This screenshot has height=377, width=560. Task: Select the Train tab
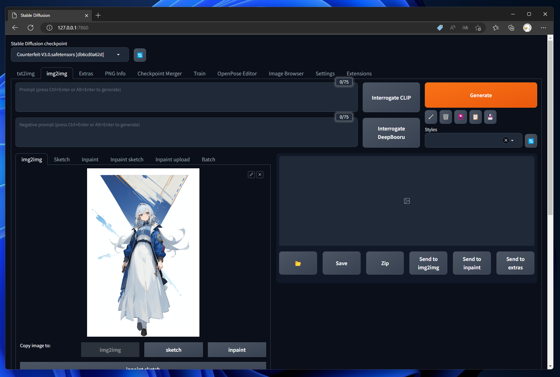coord(200,74)
